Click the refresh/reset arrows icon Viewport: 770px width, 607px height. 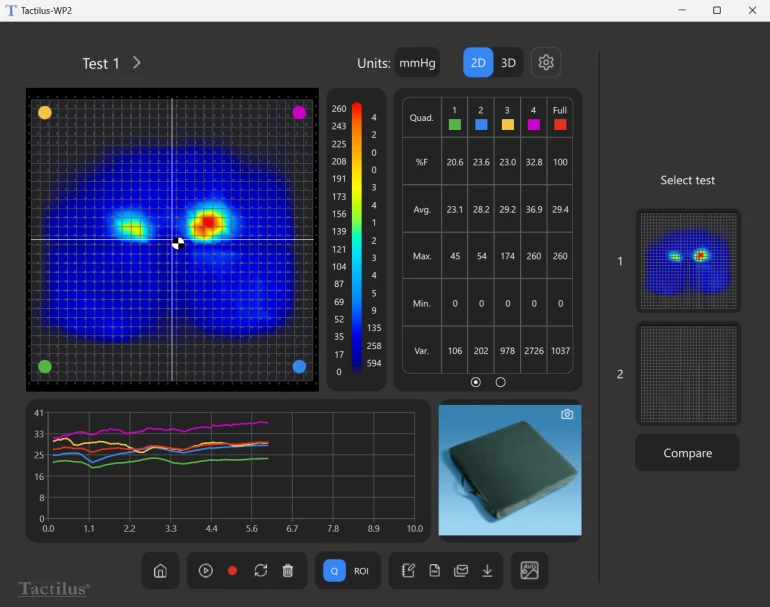point(260,571)
